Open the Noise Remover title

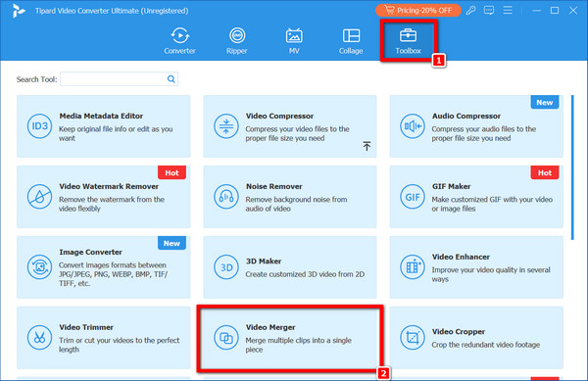click(x=274, y=186)
